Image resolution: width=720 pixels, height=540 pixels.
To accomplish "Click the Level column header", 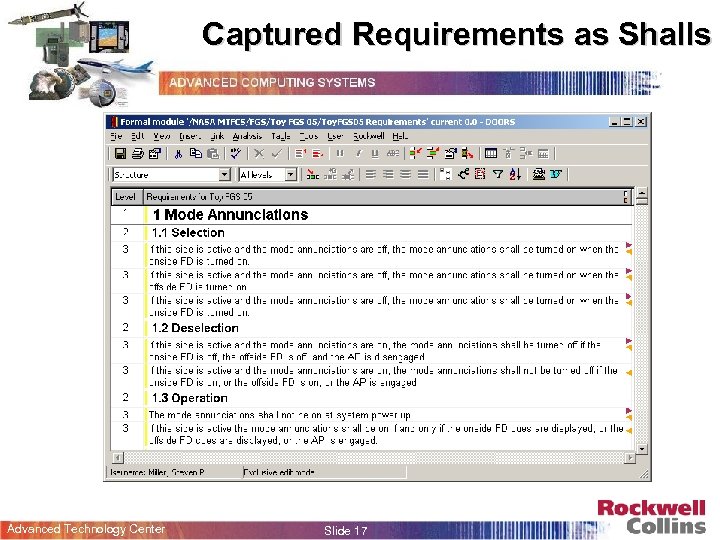I will pos(127,197).
